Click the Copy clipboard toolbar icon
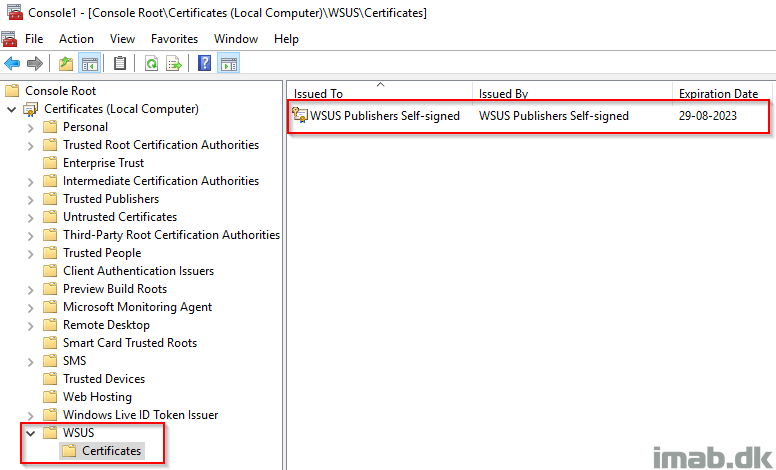 pyautogui.click(x=120, y=63)
